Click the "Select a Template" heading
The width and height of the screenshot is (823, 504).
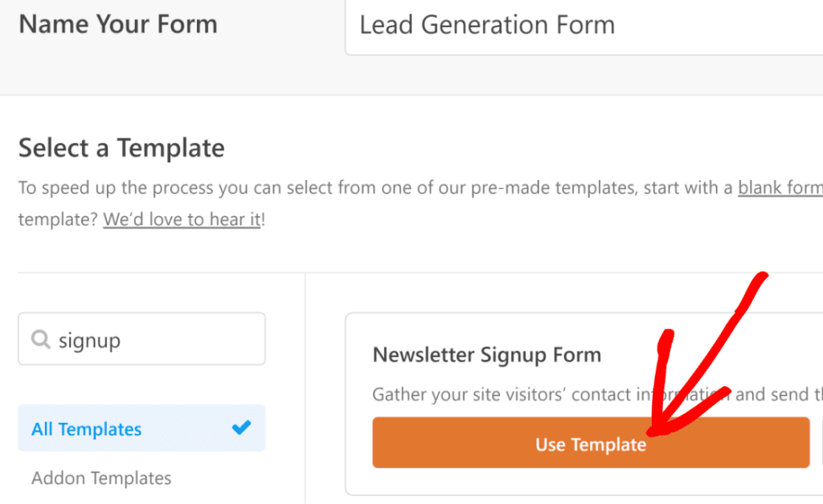[121, 148]
